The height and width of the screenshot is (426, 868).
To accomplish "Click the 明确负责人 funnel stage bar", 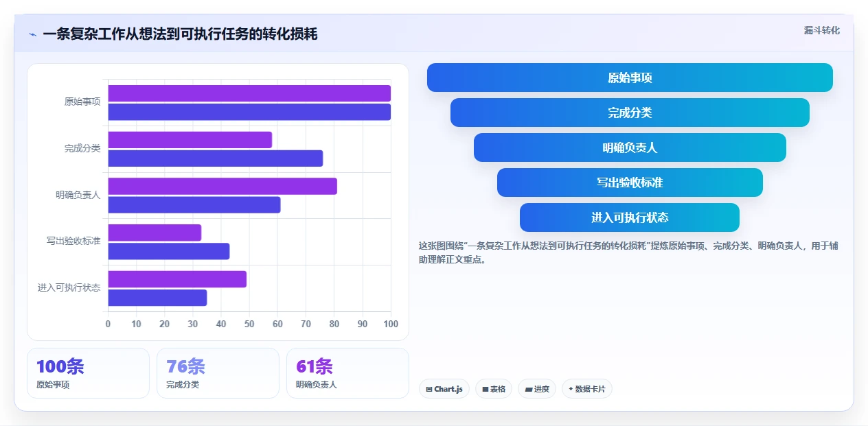I will pos(630,147).
